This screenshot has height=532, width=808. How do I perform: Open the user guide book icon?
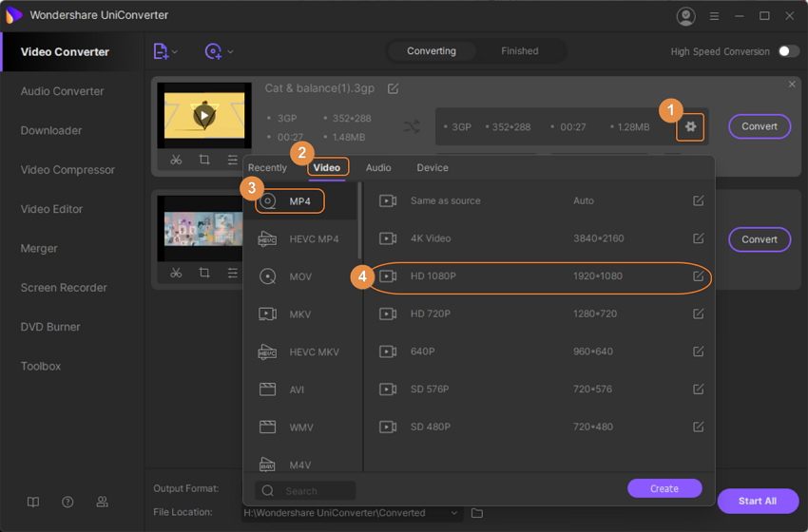33,502
